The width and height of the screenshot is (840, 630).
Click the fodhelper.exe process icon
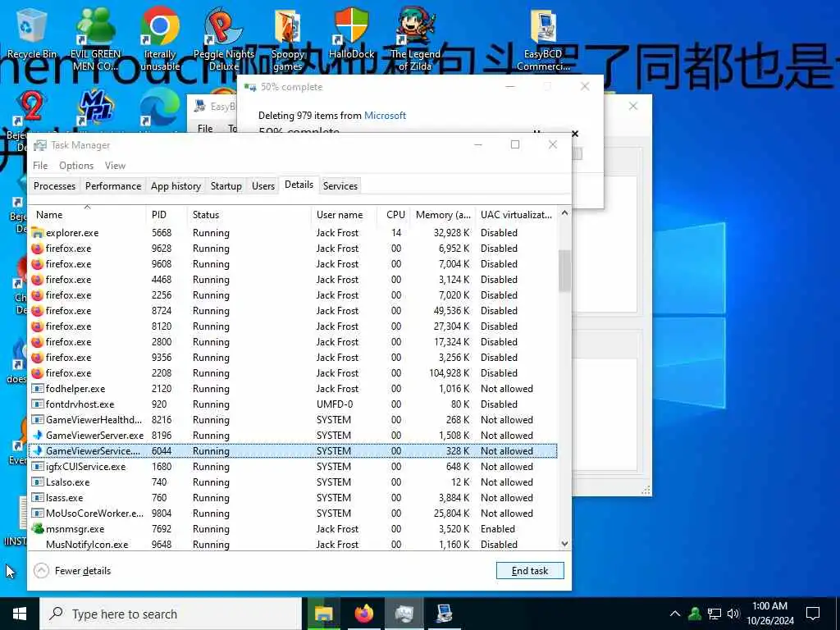(38, 388)
